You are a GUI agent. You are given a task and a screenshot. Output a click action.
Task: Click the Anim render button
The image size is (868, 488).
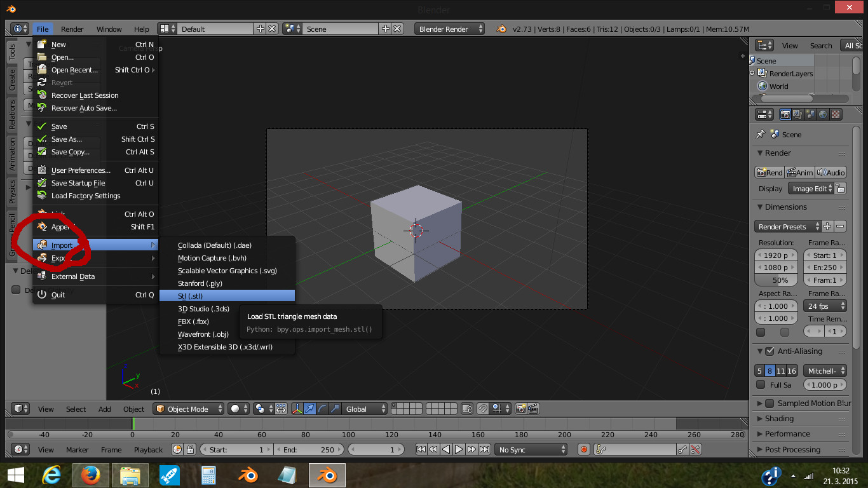coord(799,172)
